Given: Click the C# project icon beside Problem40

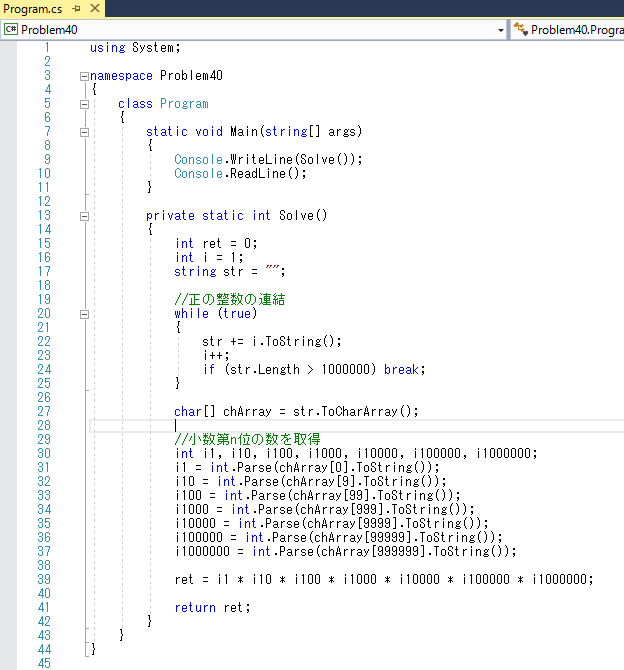Looking at the screenshot, I should (10, 29).
